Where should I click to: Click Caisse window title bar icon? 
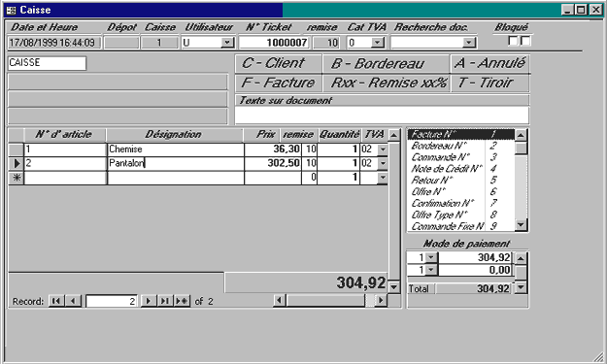pos(12,10)
